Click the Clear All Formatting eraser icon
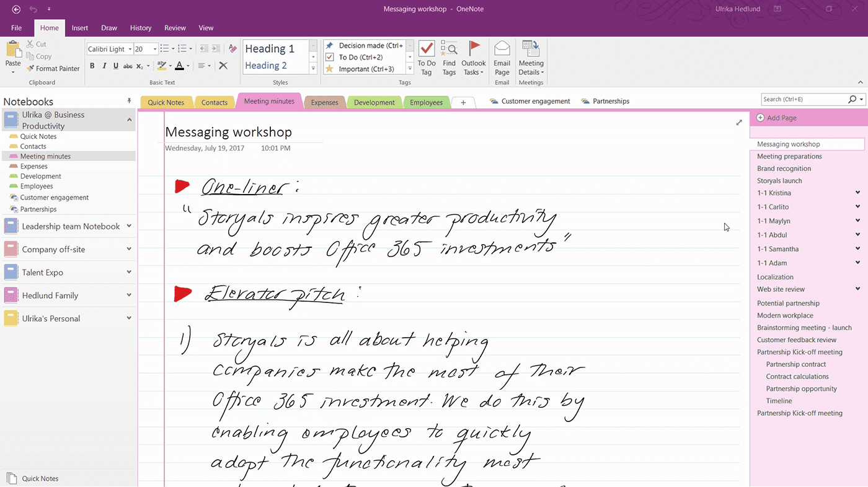Screen dimensions: 868x487 point(232,48)
